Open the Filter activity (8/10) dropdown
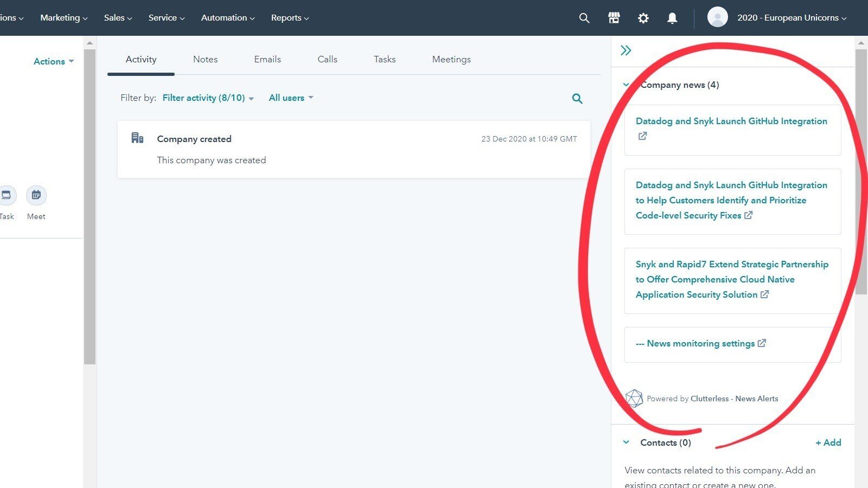868x488 pixels. point(207,98)
